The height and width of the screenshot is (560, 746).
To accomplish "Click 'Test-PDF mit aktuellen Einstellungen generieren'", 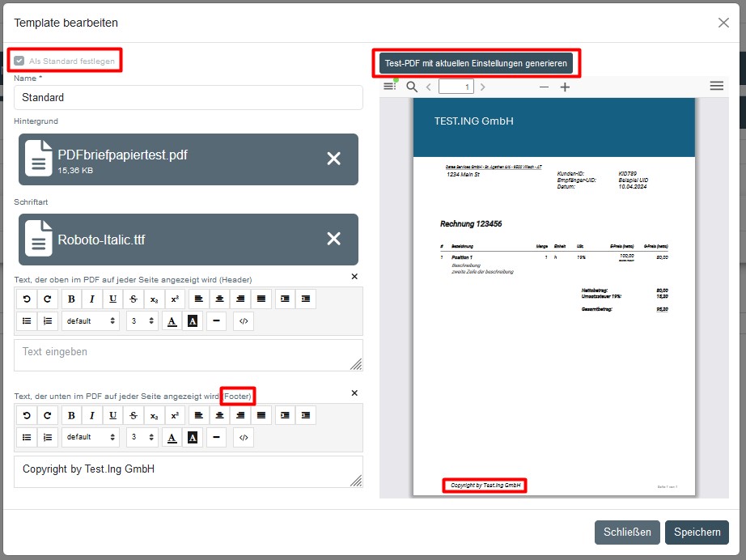I will pyautogui.click(x=476, y=63).
